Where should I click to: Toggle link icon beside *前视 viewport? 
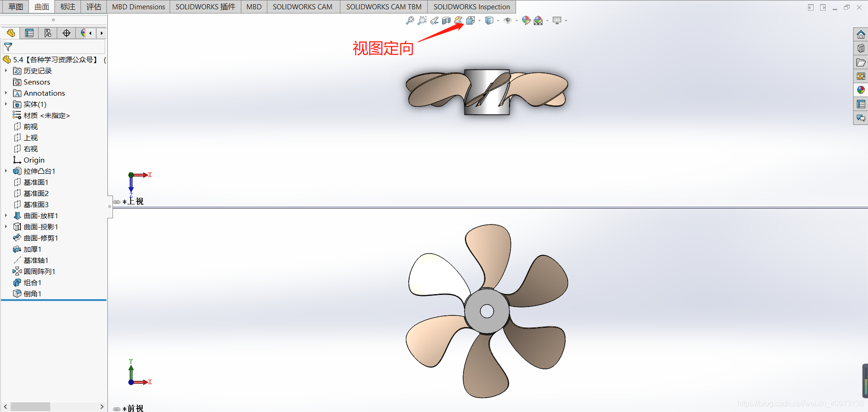[117, 409]
